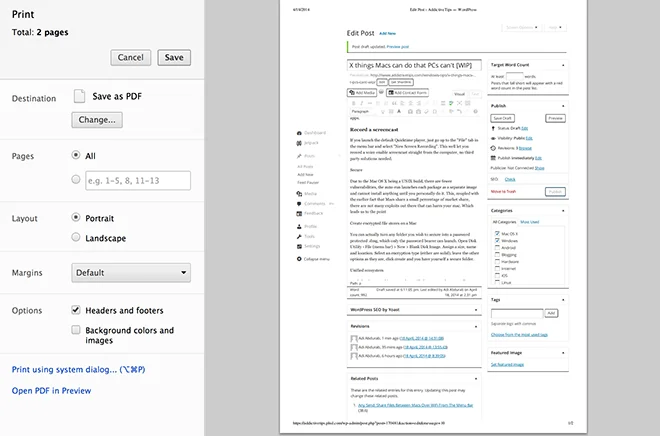Open PDF in Preview link
Screen dimensions: 660x436
(51, 391)
